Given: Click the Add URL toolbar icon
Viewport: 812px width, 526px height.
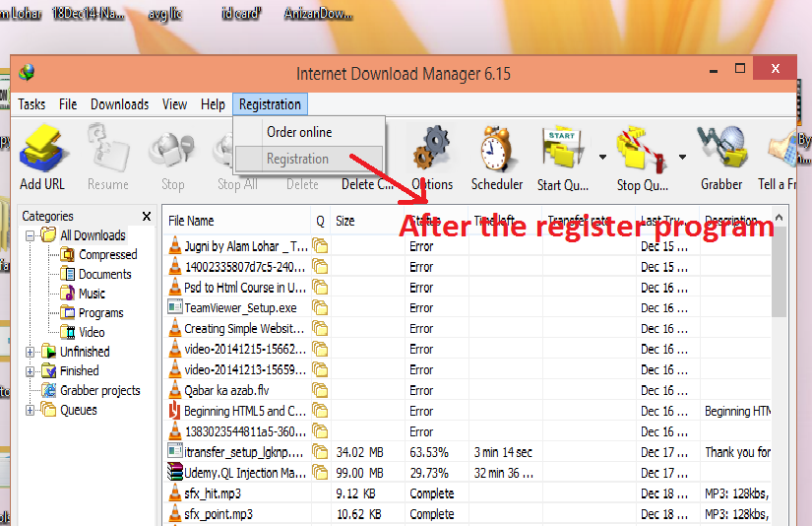Looking at the screenshot, I should [x=42, y=150].
